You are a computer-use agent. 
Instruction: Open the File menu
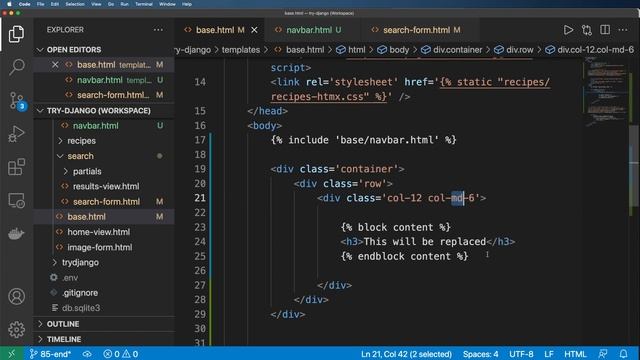point(40,4)
